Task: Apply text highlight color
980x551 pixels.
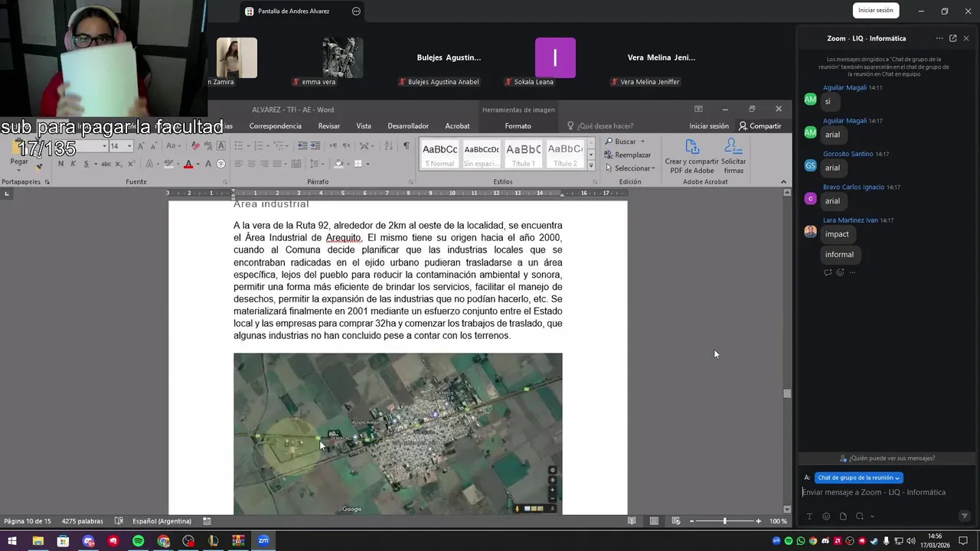Action: 169,164
